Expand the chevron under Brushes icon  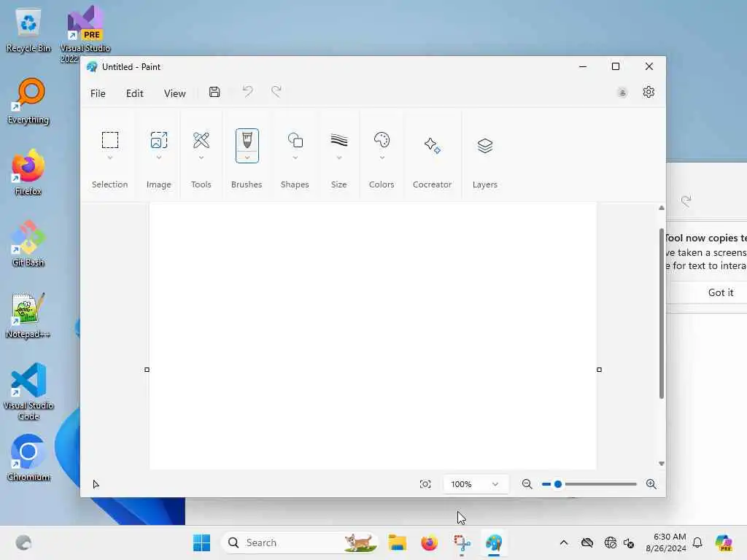click(x=247, y=157)
